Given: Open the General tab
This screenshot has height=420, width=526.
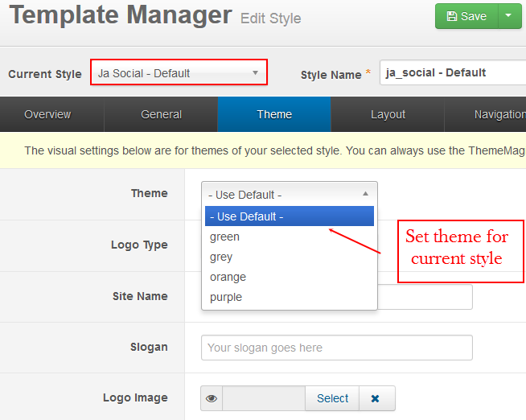Looking at the screenshot, I should (x=161, y=114).
